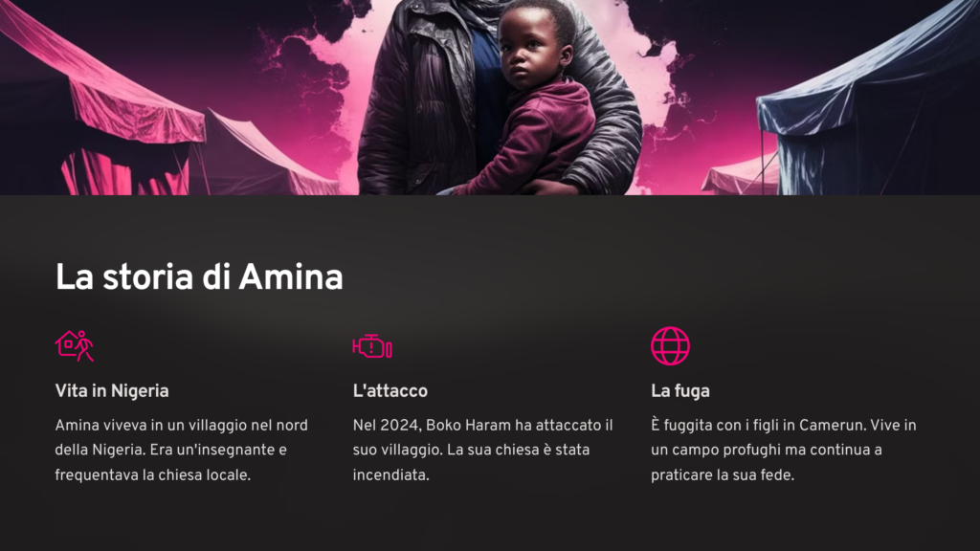
Task: Select the "La storia di Amina" title
Action: click(199, 276)
